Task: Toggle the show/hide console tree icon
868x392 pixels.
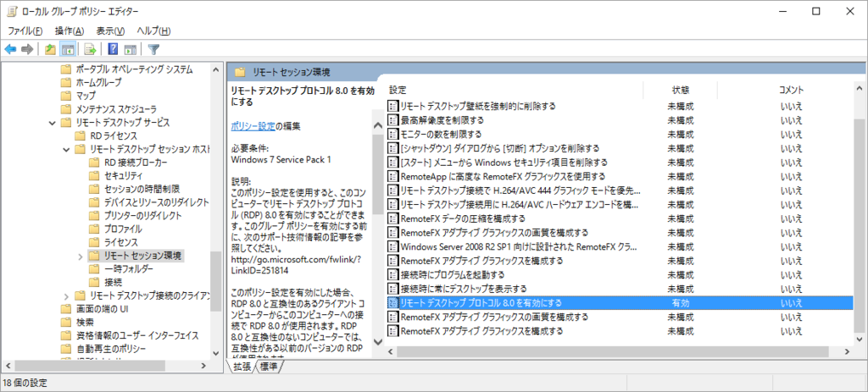Action: click(x=68, y=50)
